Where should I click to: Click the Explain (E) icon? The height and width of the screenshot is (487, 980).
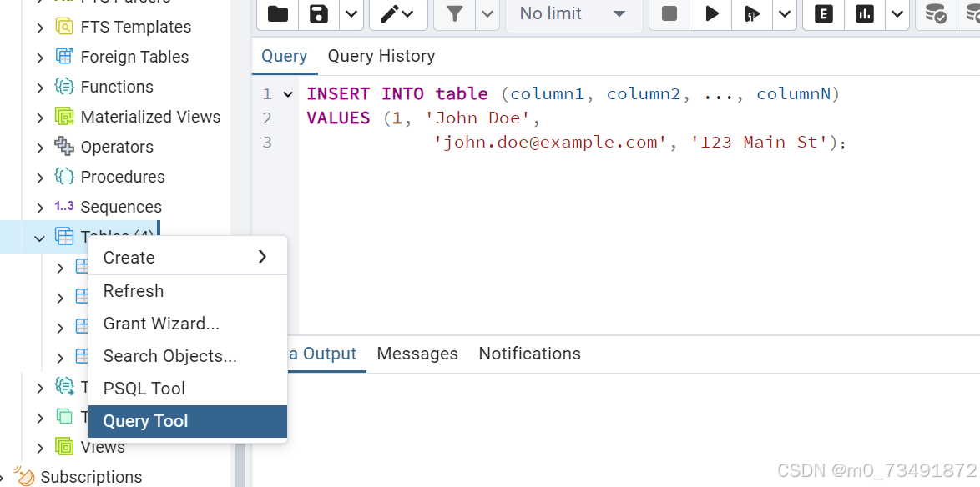pyautogui.click(x=823, y=13)
